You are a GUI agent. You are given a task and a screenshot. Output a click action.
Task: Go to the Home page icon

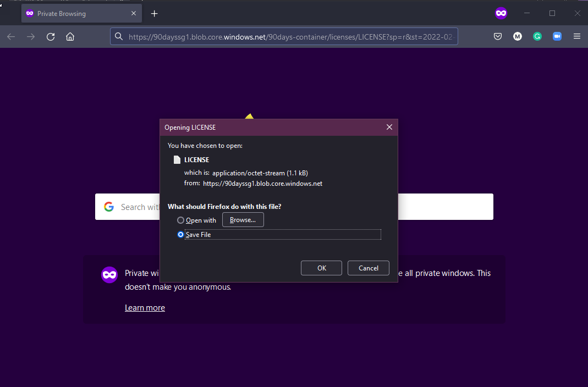[70, 37]
